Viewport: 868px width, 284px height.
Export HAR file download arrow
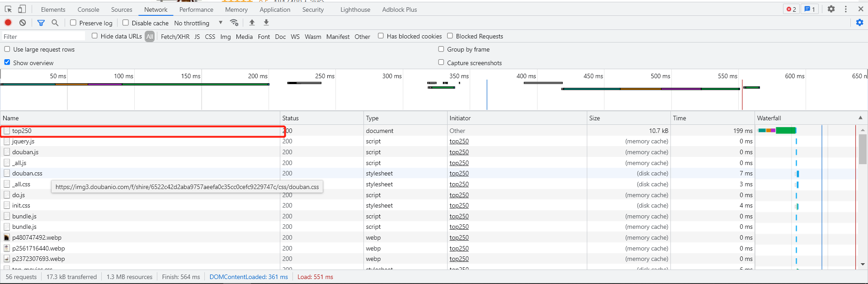(266, 23)
